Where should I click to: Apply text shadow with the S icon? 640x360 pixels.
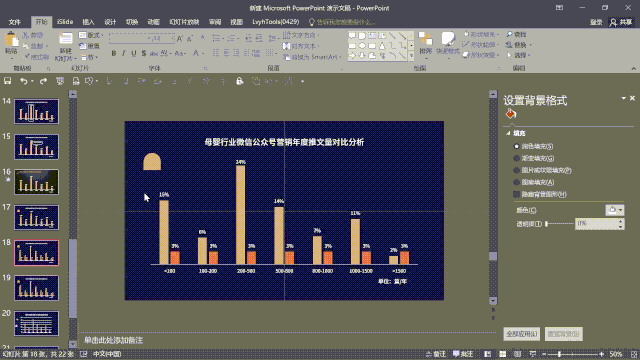[144, 53]
